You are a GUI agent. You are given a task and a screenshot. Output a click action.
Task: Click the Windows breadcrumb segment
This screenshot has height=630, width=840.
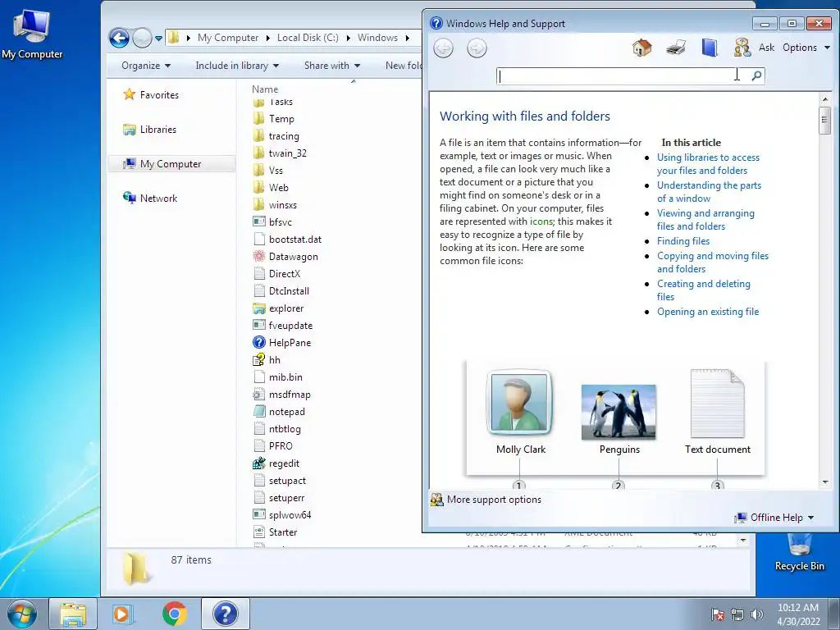click(x=377, y=38)
